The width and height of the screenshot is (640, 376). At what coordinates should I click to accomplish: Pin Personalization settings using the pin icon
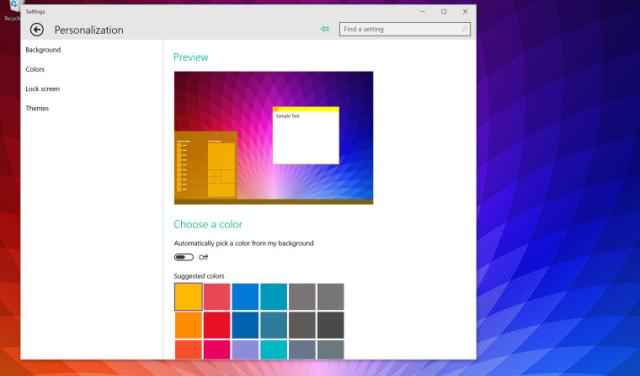coord(325,29)
